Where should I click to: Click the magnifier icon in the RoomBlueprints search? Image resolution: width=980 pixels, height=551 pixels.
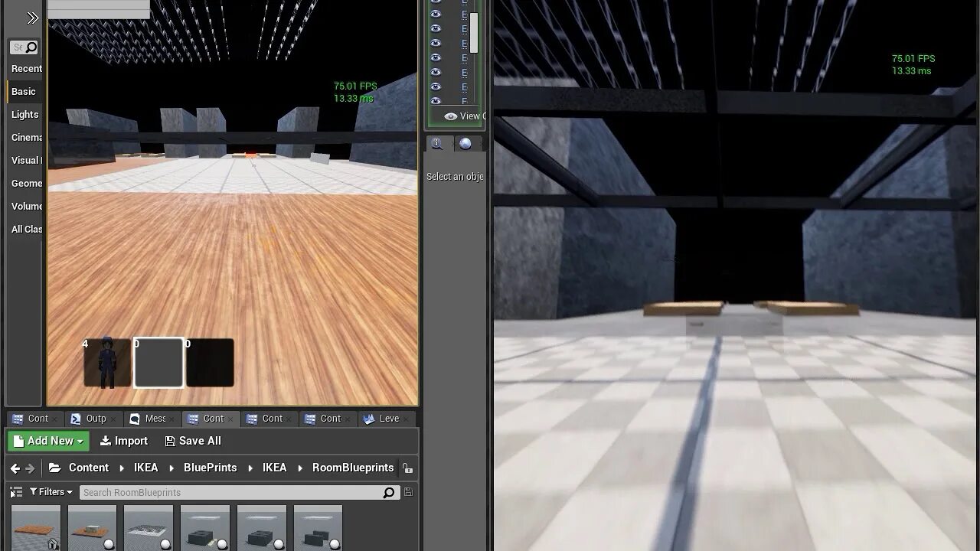(389, 493)
